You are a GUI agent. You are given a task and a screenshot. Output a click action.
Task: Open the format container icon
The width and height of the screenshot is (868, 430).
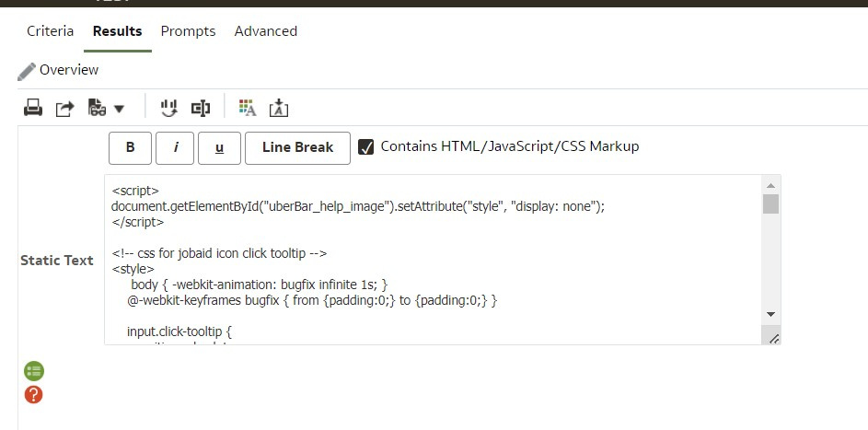(247, 108)
